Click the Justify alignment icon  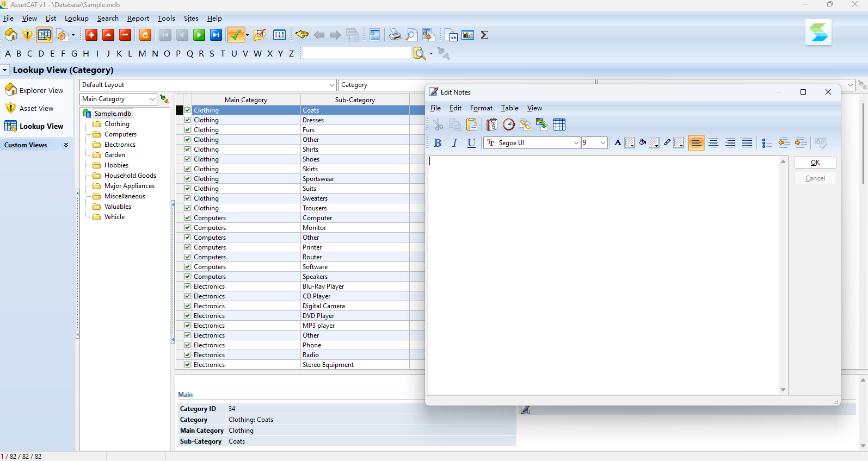747,143
